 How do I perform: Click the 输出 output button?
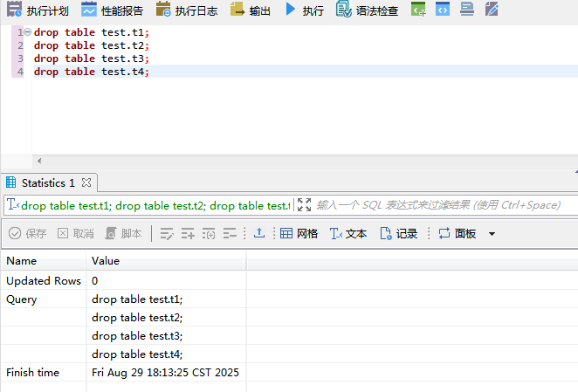(251, 10)
